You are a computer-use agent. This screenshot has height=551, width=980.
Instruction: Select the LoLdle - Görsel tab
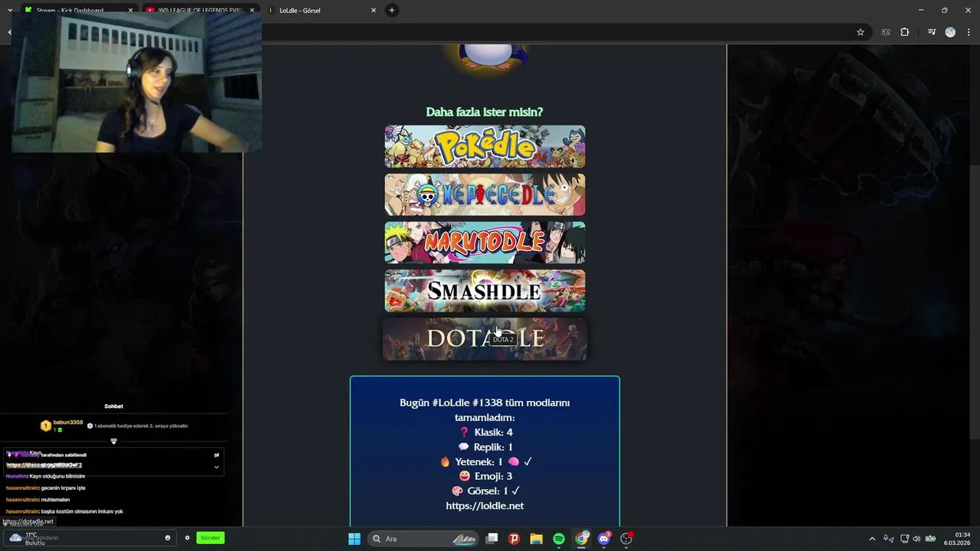[320, 10]
